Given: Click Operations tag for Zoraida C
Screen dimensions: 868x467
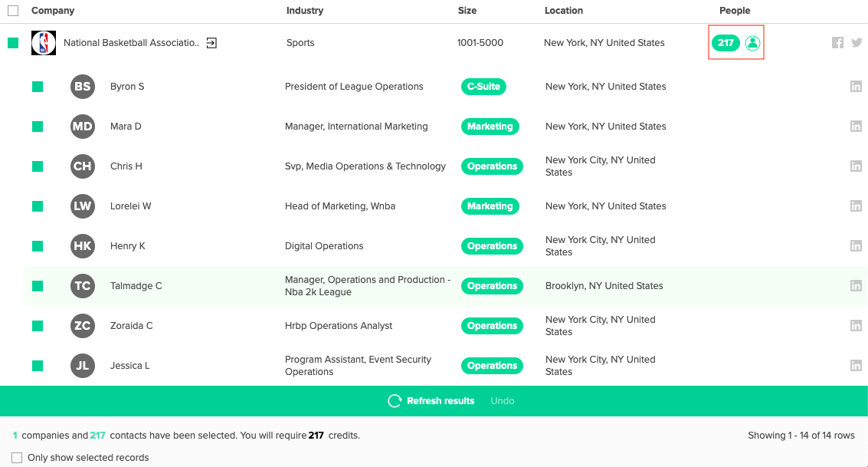Looking at the screenshot, I should coord(492,326).
